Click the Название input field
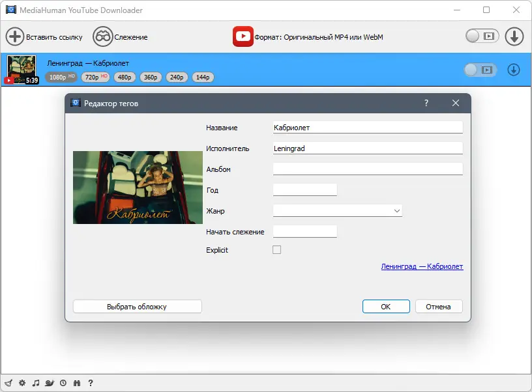 (368, 128)
